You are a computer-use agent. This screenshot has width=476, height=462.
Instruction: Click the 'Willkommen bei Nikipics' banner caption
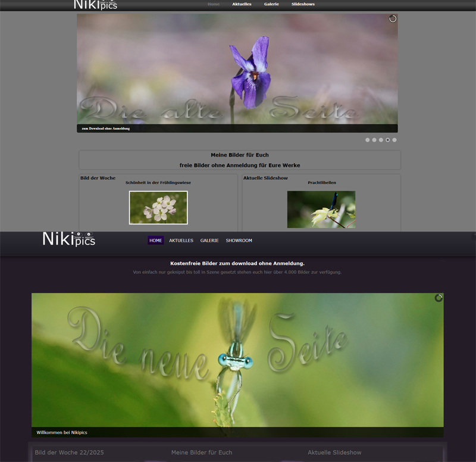pos(62,432)
